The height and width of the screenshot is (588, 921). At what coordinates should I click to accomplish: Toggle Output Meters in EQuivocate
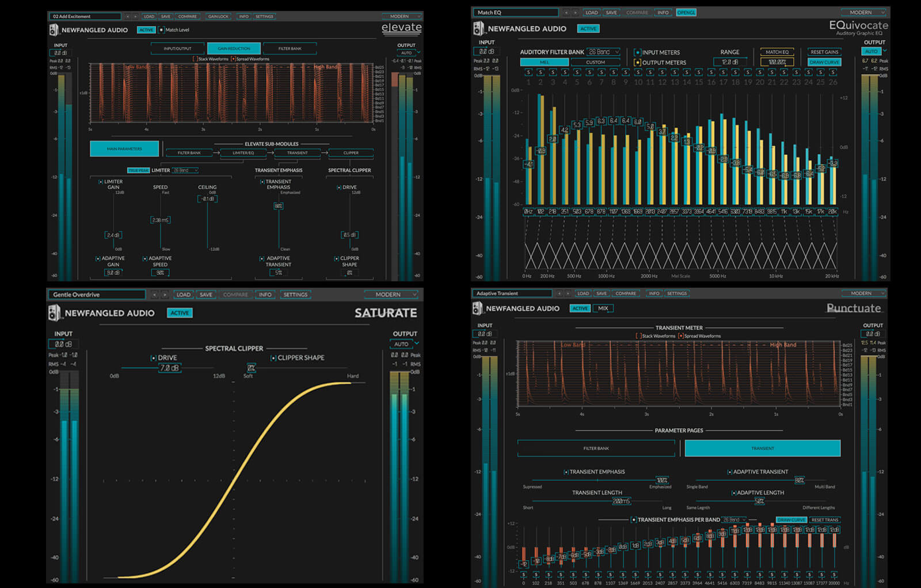637,63
